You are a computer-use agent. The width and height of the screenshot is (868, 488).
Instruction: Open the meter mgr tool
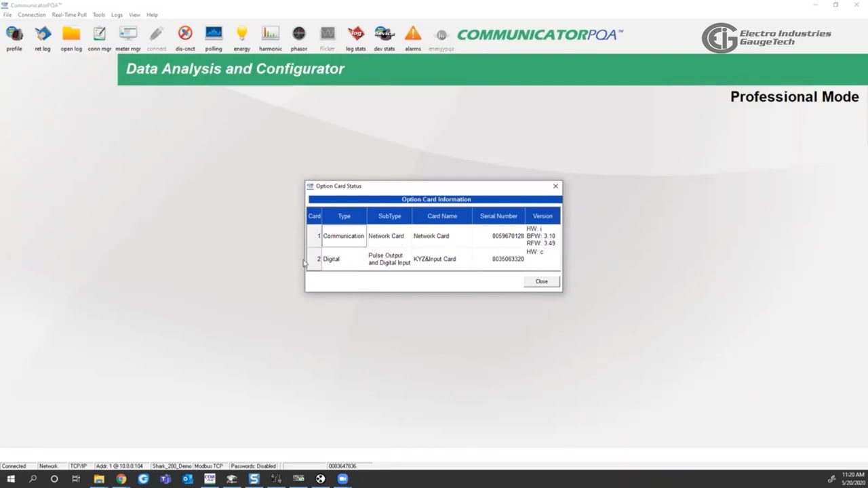tap(128, 38)
